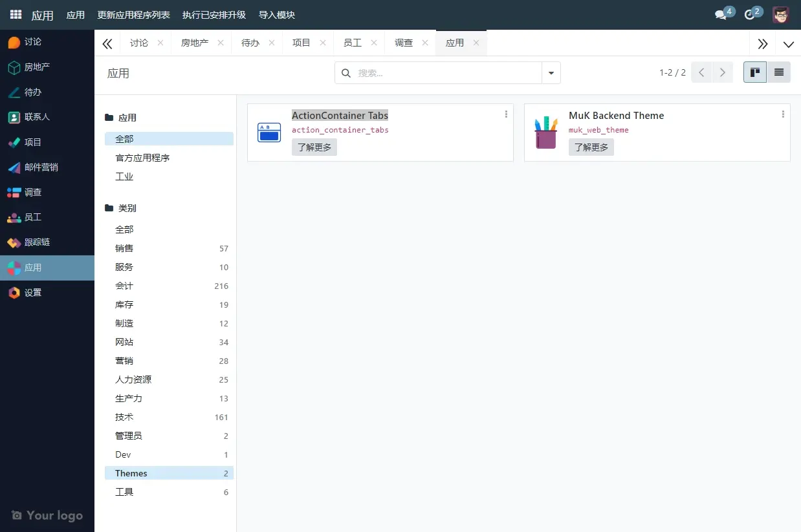Switch to the 调查 tab
Viewport: 801px width, 532px height.
click(x=404, y=43)
